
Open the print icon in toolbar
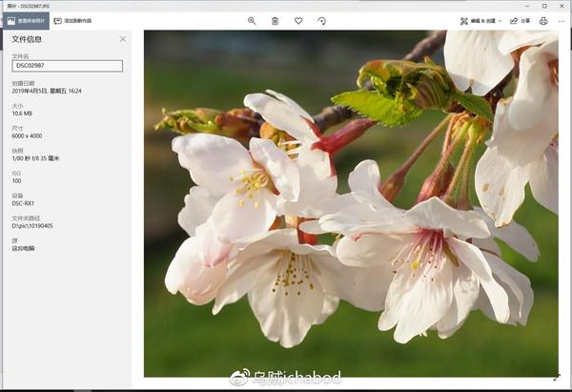click(x=543, y=21)
